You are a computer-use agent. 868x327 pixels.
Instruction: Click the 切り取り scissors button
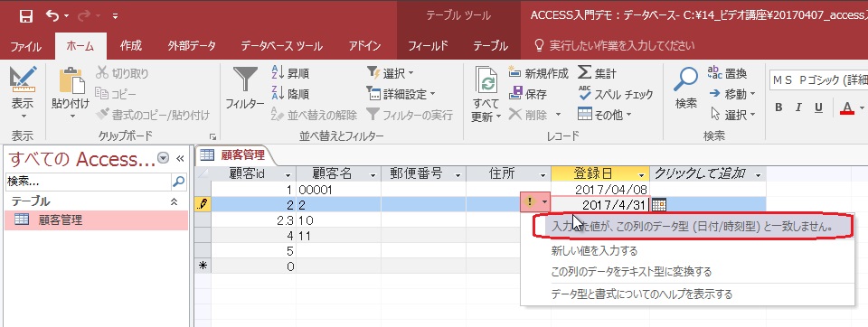(122, 73)
